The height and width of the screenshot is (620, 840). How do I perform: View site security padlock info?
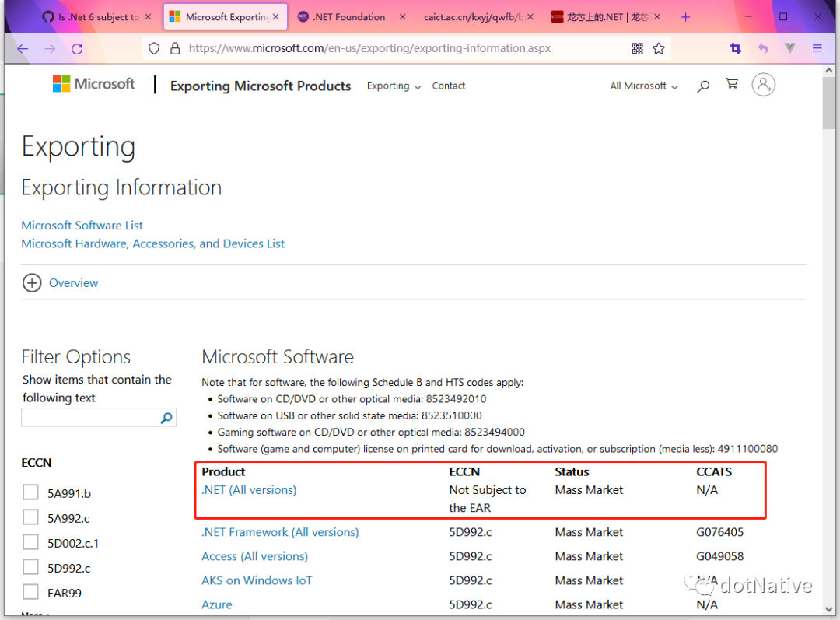point(175,49)
